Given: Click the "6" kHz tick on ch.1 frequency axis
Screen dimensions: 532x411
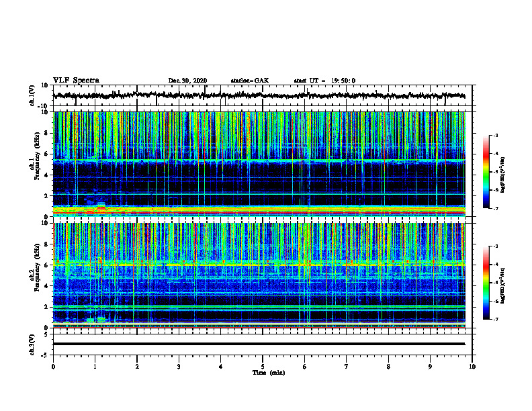Looking at the screenshot, I should point(46,154).
